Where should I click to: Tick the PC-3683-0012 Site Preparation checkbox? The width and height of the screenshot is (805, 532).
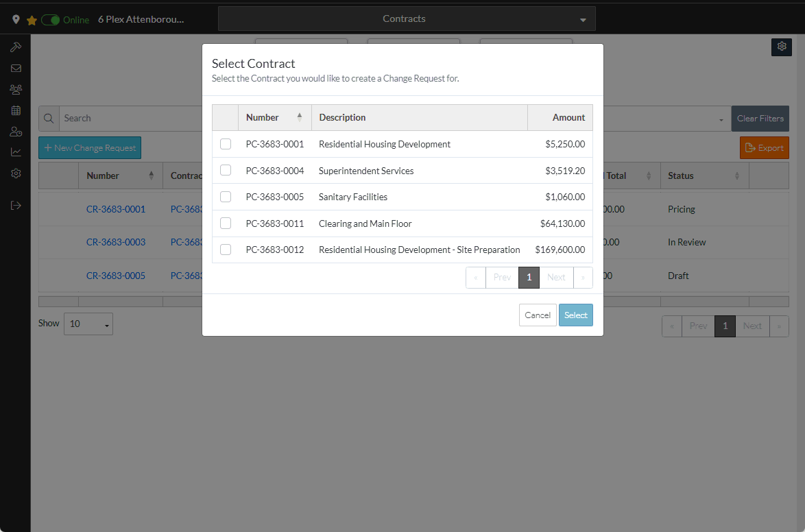(226, 250)
